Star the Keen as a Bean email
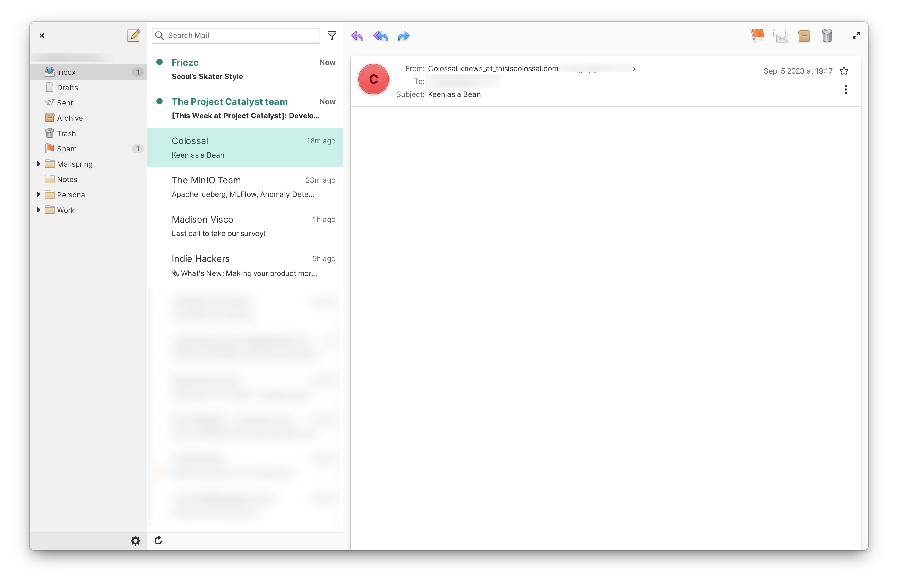This screenshot has height=588, width=898. [844, 71]
